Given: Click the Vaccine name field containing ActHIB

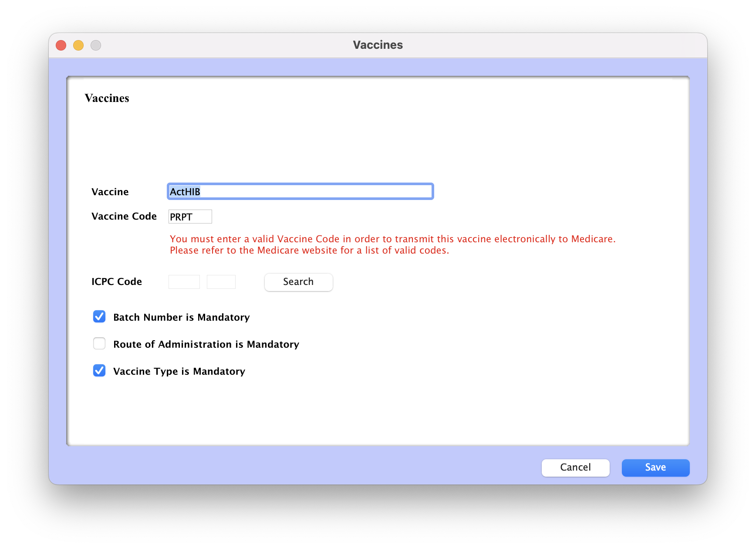Looking at the screenshot, I should (x=300, y=192).
